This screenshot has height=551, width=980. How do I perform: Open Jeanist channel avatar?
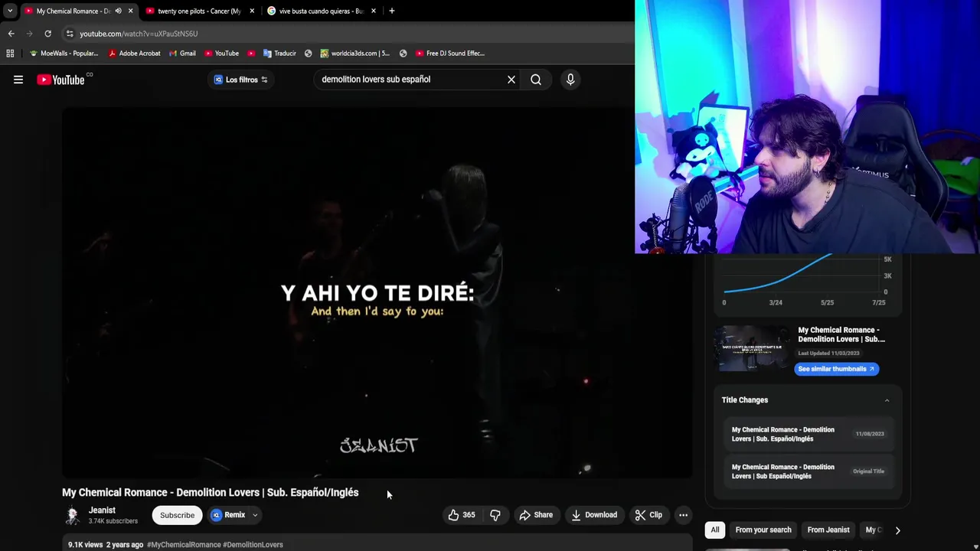point(72,515)
